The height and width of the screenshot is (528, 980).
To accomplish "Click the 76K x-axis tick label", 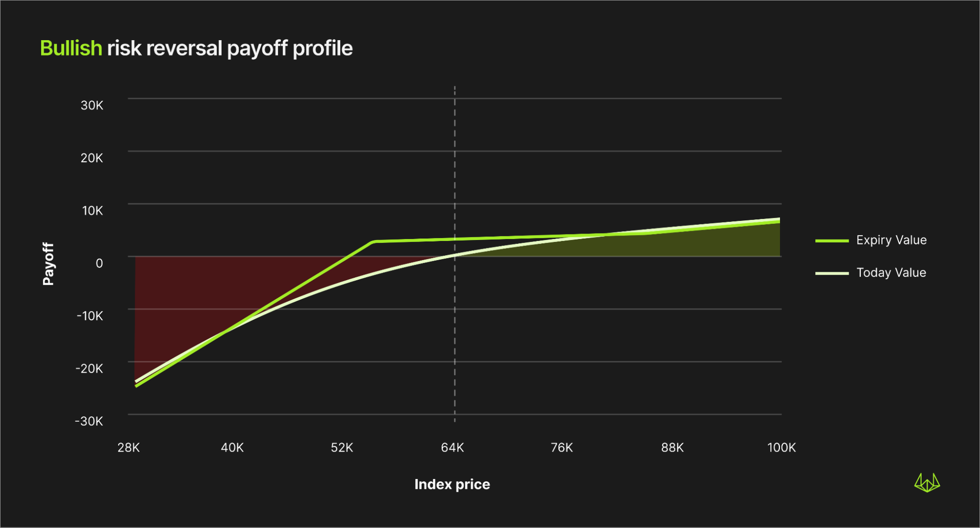I will [x=562, y=448].
